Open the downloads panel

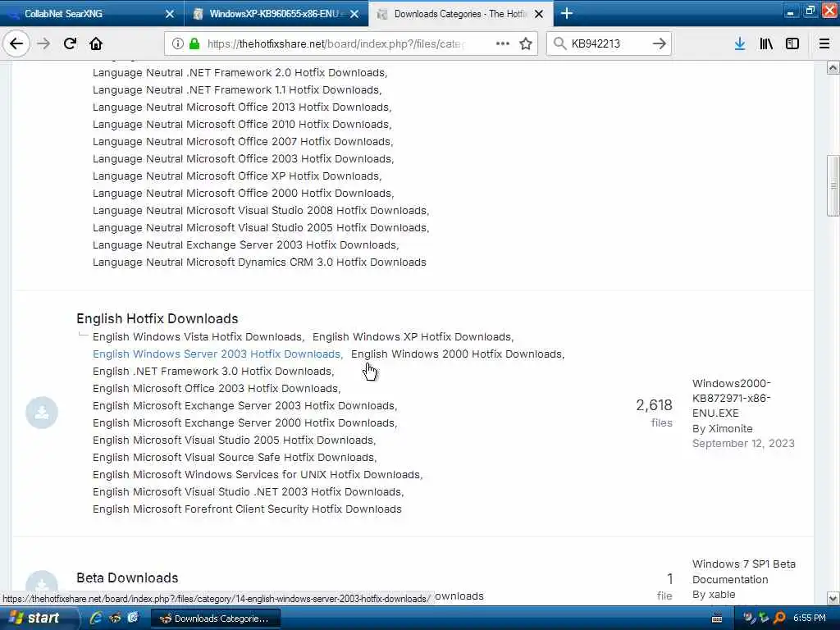pos(740,43)
